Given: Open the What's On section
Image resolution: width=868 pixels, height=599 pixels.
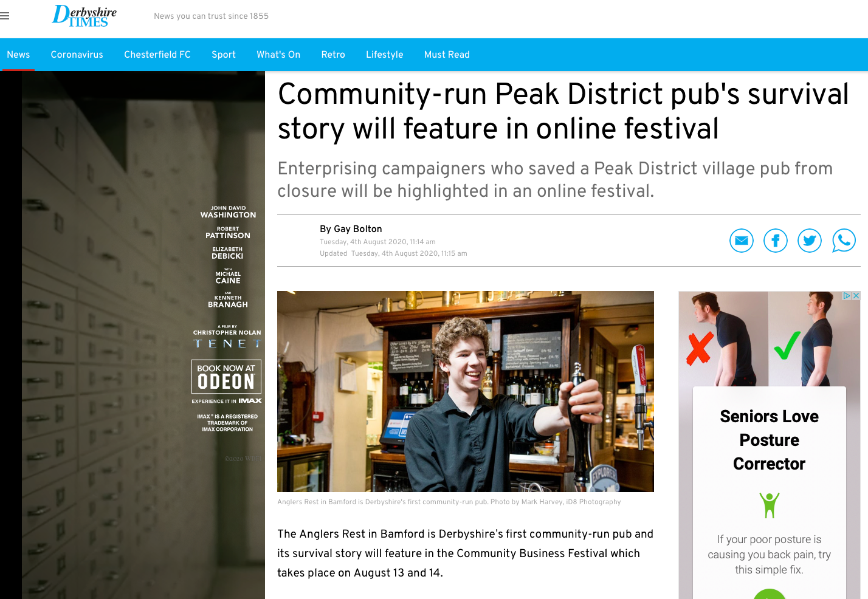Looking at the screenshot, I should (278, 55).
